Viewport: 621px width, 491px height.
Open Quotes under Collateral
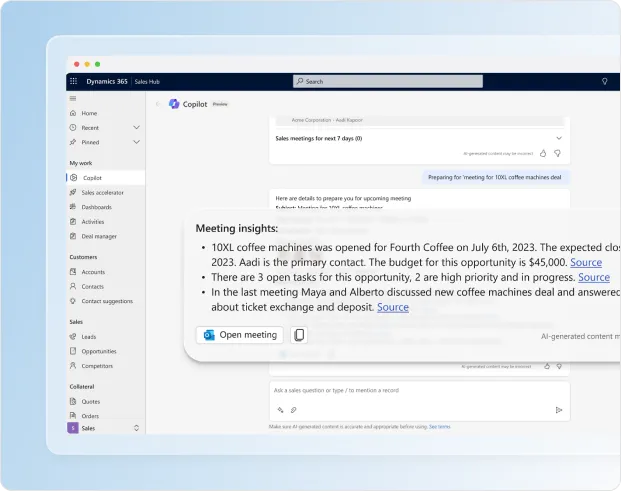(91, 402)
